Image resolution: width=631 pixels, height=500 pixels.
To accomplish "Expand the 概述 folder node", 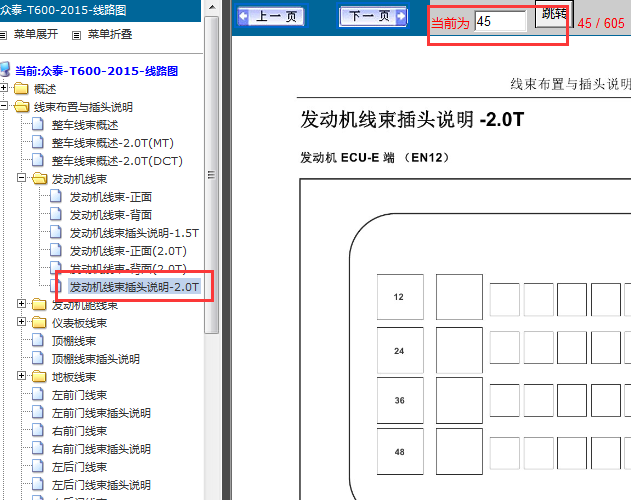I will pyautogui.click(x=4, y=87).
